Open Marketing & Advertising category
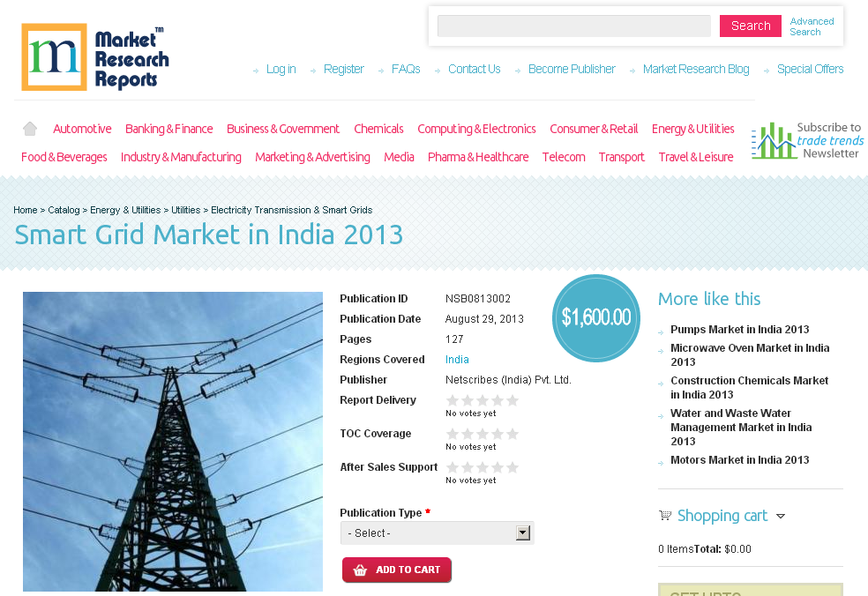 (312, 157)
